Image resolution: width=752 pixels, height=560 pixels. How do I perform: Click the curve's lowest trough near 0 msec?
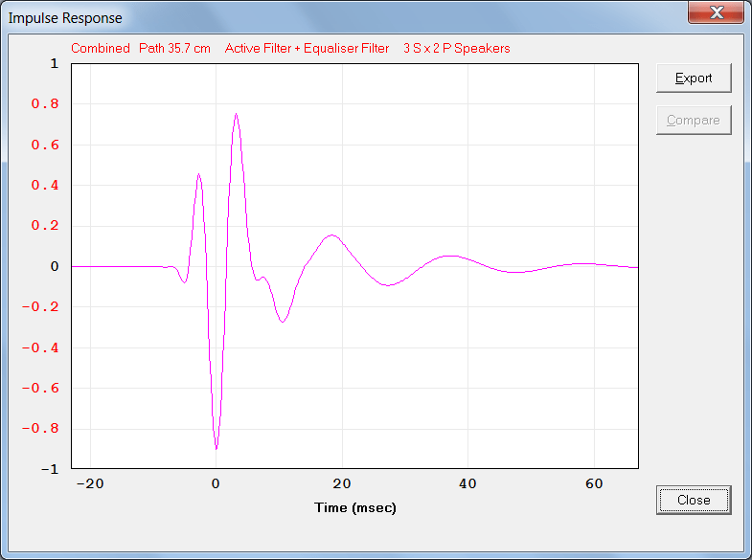pos(216,448)
